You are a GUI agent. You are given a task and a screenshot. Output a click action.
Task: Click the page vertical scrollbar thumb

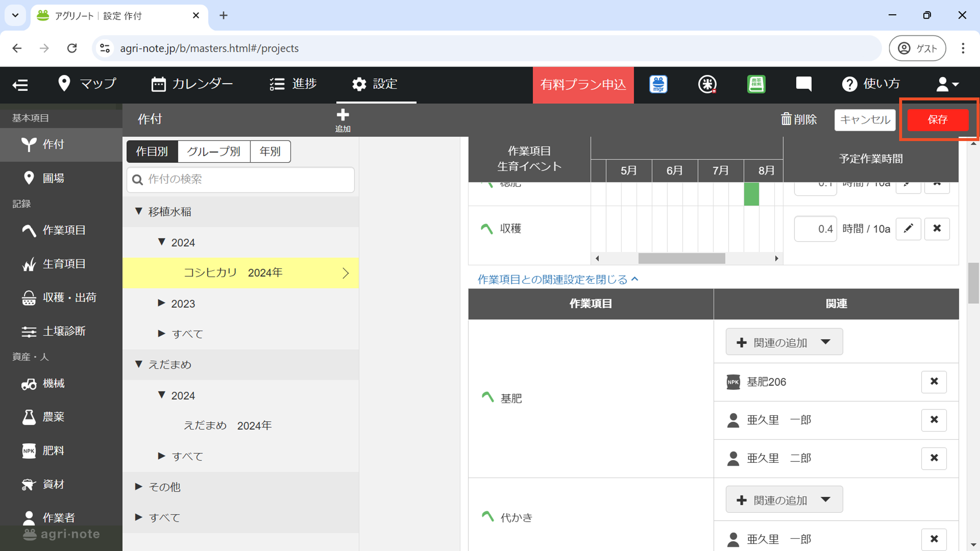click(974, 283)
